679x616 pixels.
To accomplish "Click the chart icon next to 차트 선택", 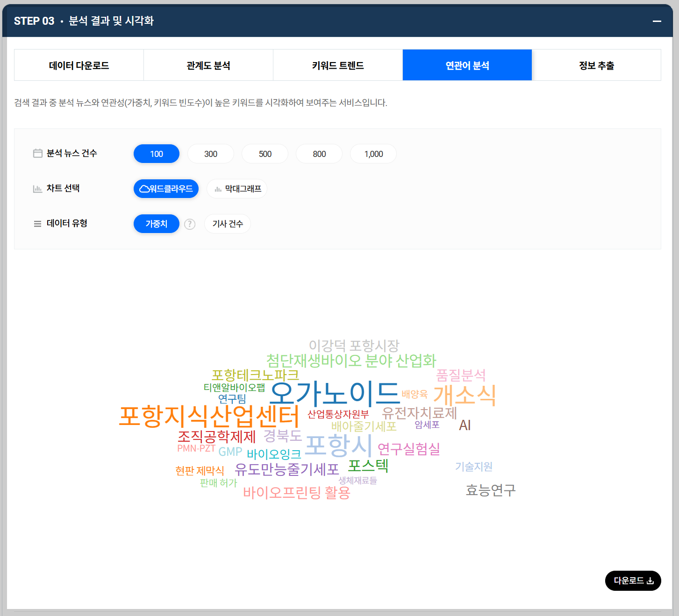I will point(38,188).
